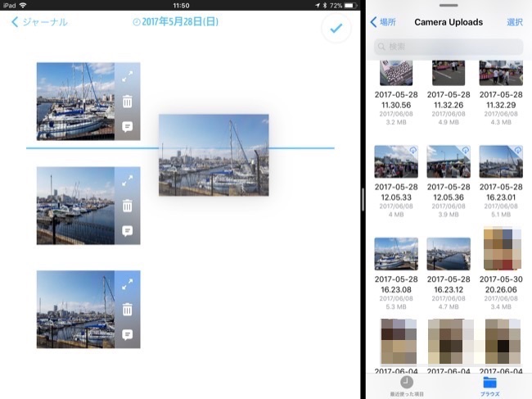Go back to ジャーナル
The height and width of the screenshot is (399, 532).
coord(39,22)
